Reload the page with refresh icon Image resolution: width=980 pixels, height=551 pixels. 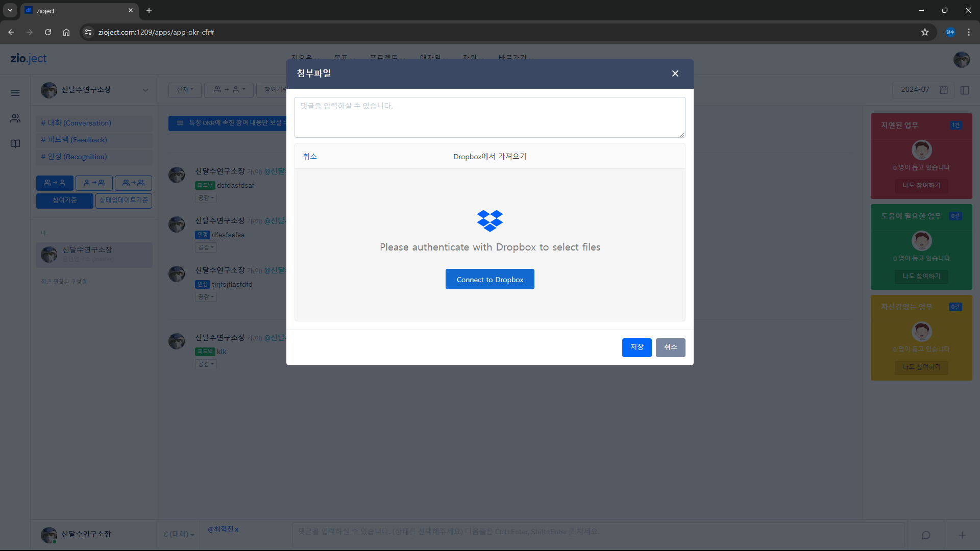pos(48,32)
